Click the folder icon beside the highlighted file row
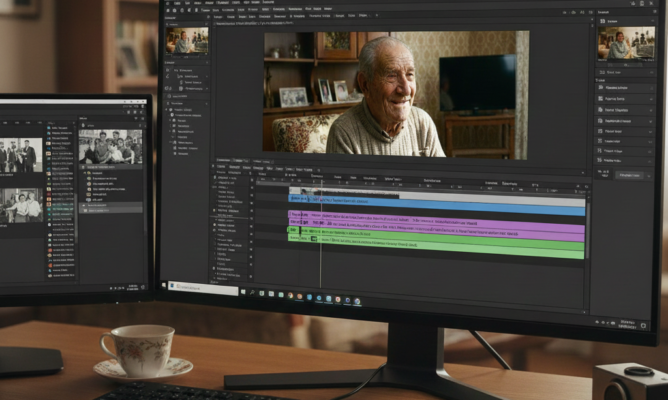668x400 pixels. [x=86, y=210]
